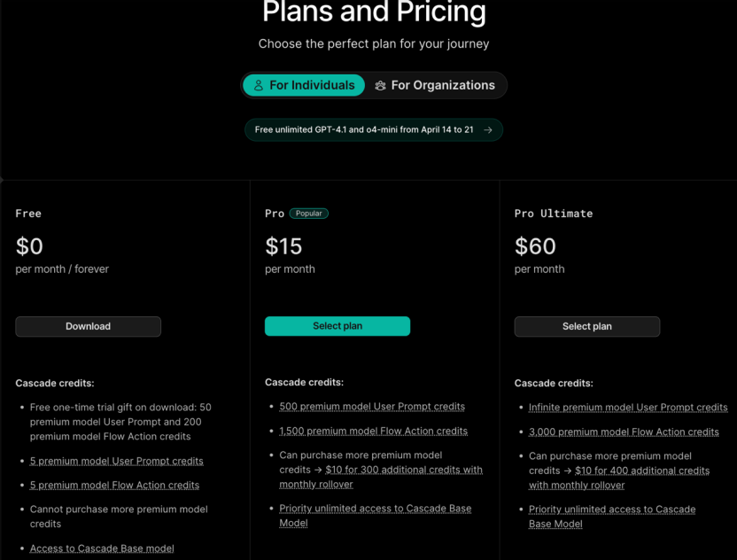
Task: Open the Access to Cascade Base model link
Action: pos(102,548)
